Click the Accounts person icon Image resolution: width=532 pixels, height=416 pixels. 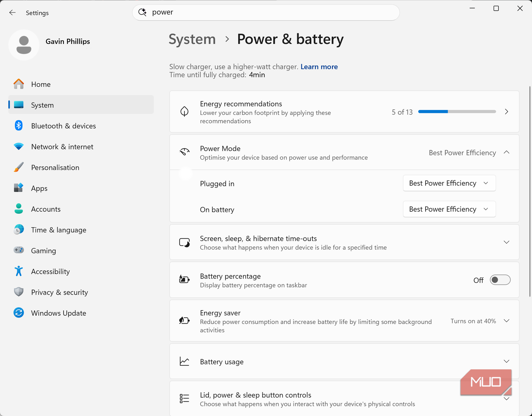click(19, 209)
